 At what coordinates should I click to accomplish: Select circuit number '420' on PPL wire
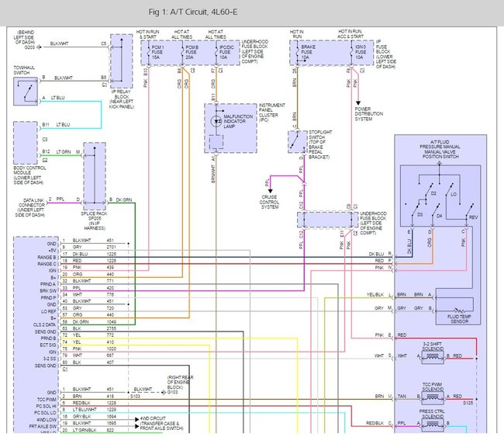click(110, 288)
